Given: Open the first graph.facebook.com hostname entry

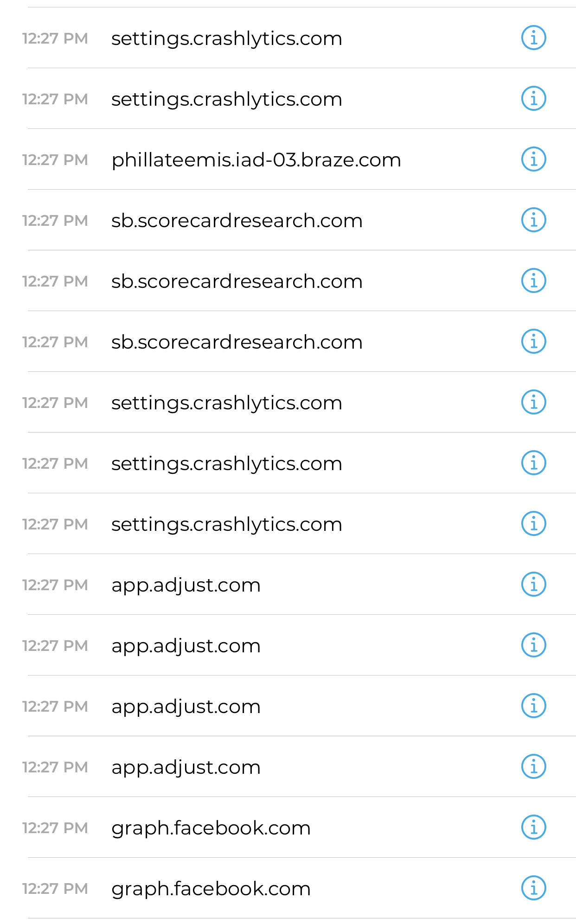Looking at the screenshot, I should (211, 828).
